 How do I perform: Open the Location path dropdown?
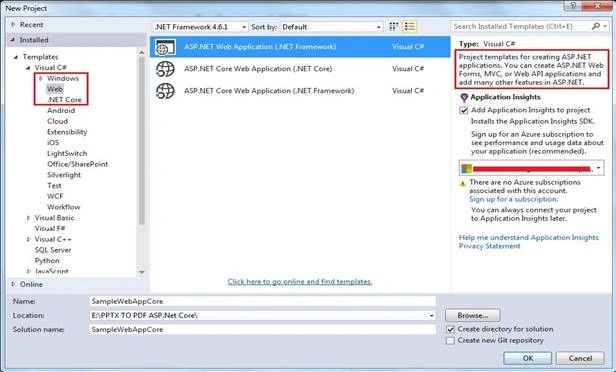pos(431,315)
